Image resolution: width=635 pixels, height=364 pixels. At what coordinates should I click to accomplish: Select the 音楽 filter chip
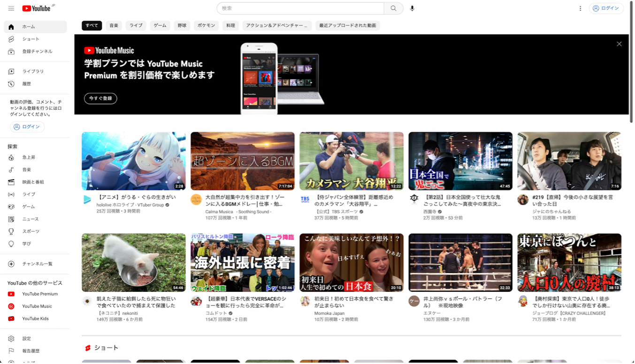coord(114,26)
